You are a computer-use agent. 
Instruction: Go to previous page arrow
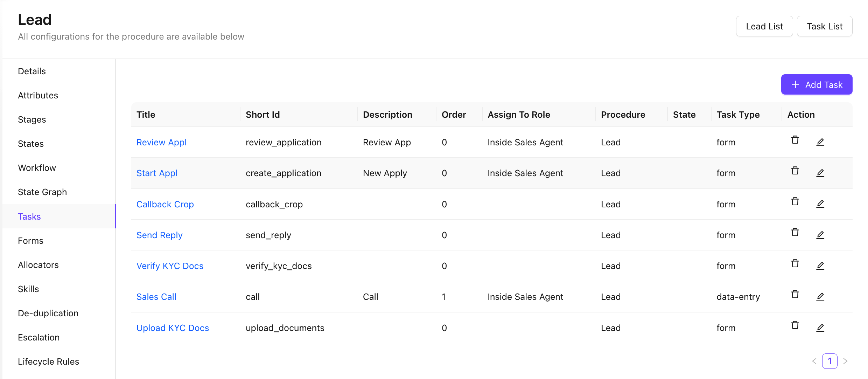814,361
